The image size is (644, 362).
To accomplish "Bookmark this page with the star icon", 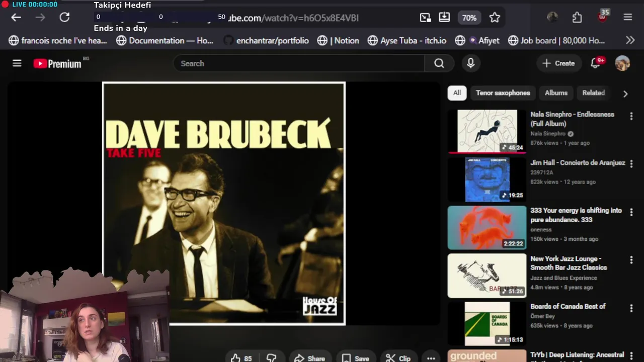I will (495, 18).
